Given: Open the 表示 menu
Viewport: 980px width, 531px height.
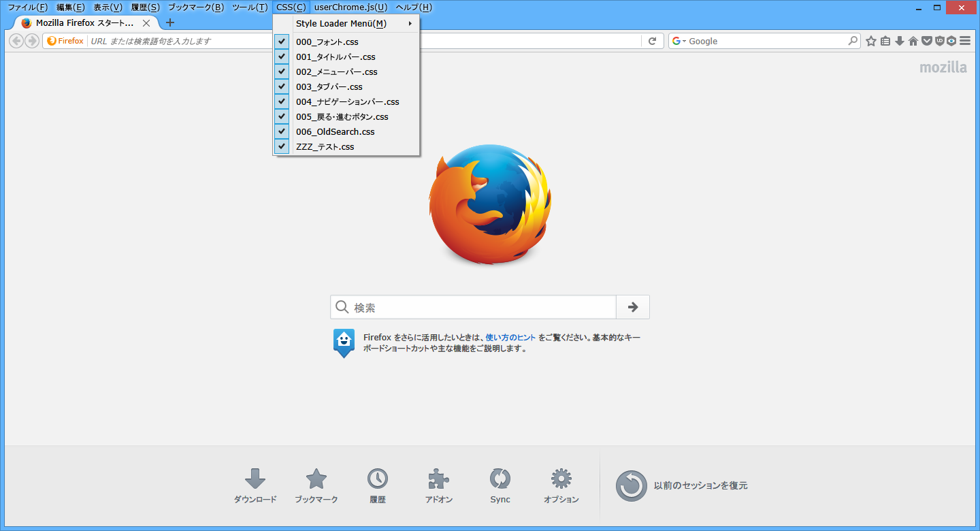Looking at the screenshot, I should (108, 7).
